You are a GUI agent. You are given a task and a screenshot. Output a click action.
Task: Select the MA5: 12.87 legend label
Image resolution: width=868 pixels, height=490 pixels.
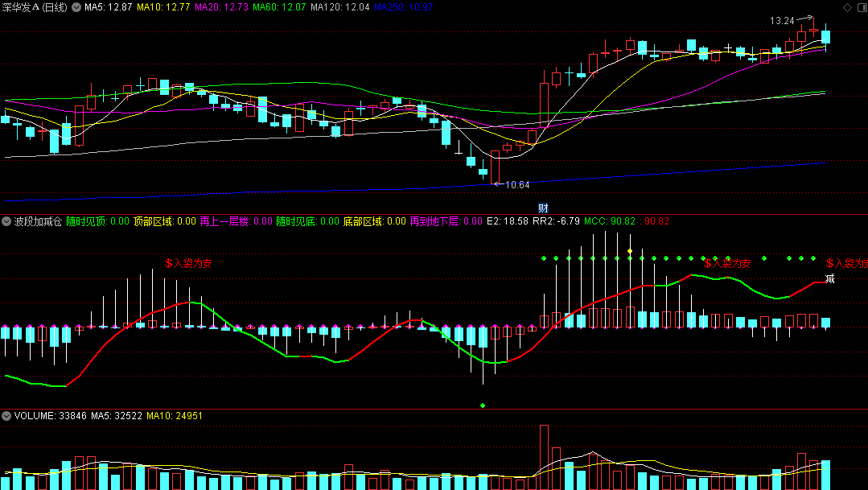coord(109,7)
